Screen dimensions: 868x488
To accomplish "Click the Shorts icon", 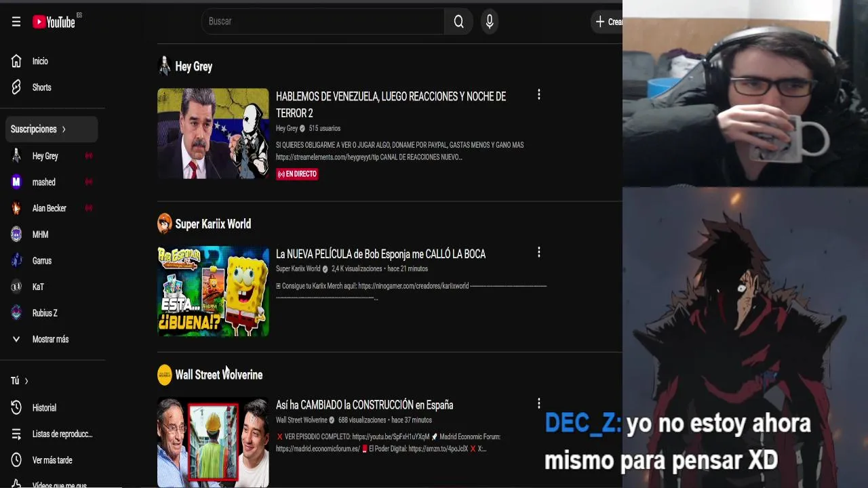I will 16,87.
